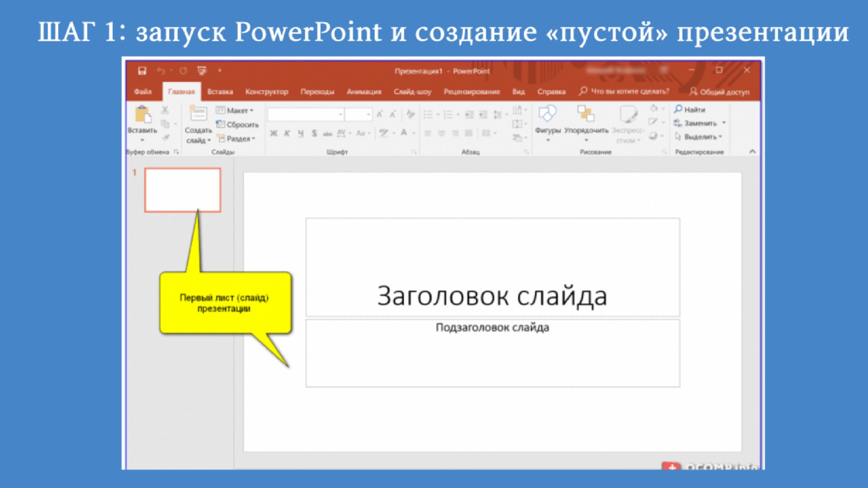Switch to the Конструктор tab
The image size is (868, 488).
[267, 91]
